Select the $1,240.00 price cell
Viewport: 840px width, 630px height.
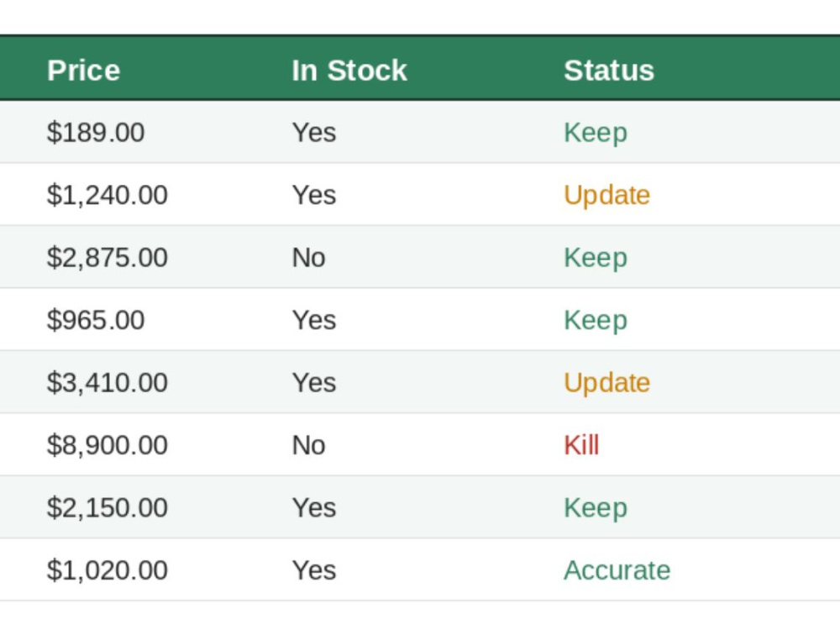(108, 195)
